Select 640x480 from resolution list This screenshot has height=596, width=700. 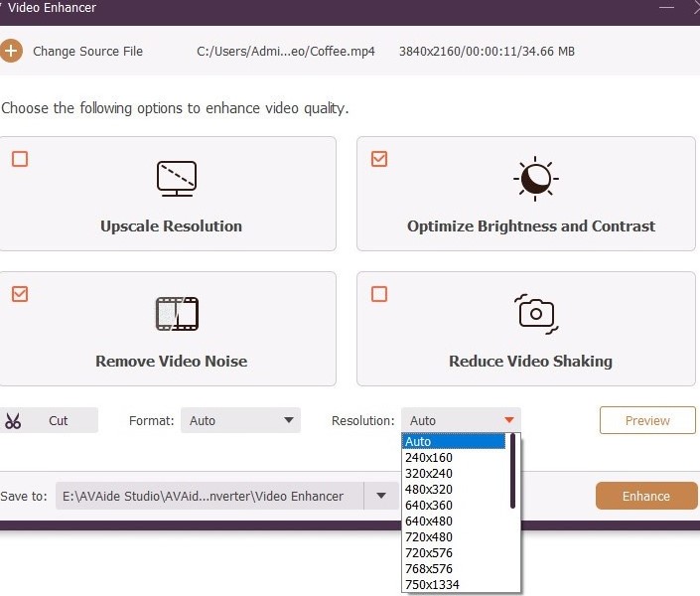click(x=427, y=521)
